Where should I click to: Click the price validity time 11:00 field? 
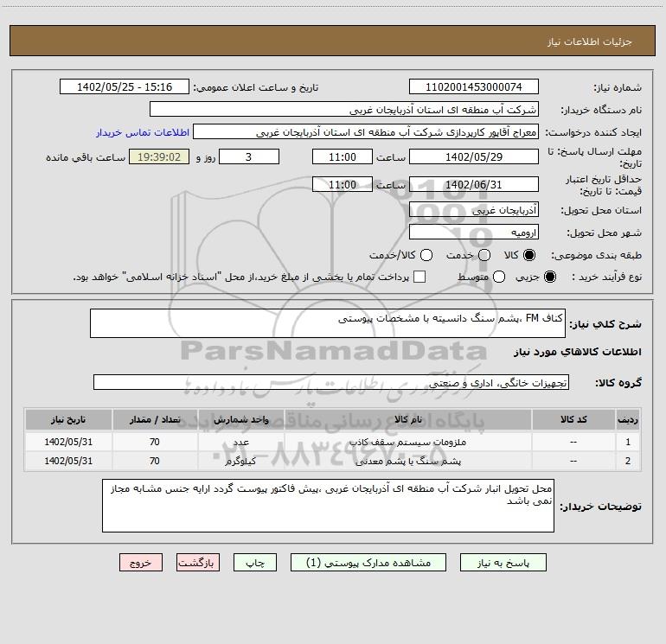tap(343, 184)
